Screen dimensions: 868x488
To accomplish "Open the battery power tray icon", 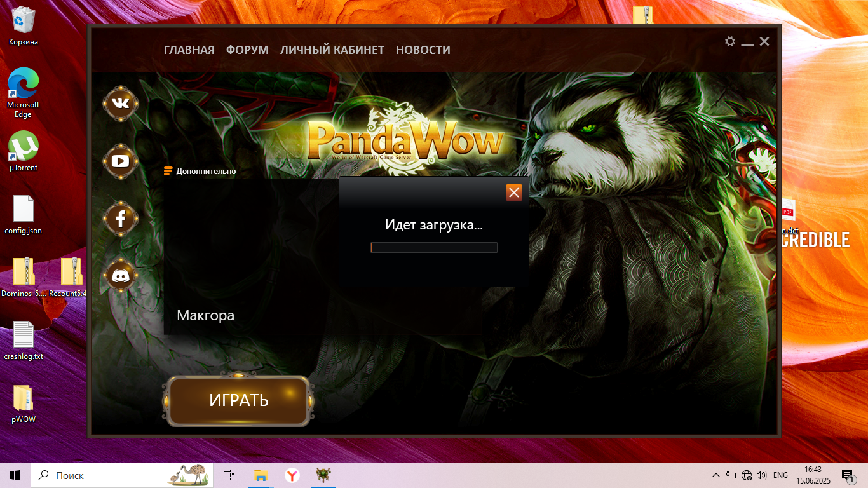I will click(731, 475).
